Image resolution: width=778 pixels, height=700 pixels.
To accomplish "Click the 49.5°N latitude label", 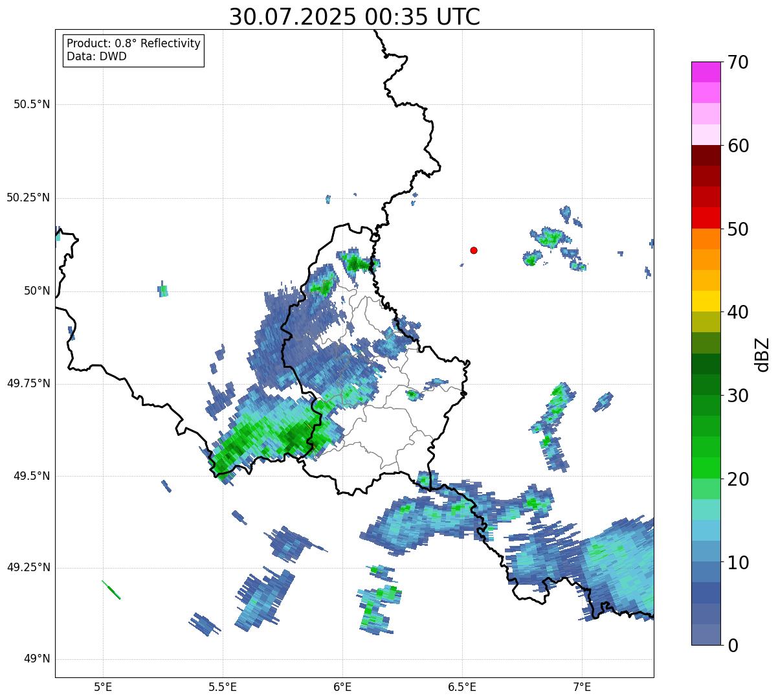I will tap(32, 476).
